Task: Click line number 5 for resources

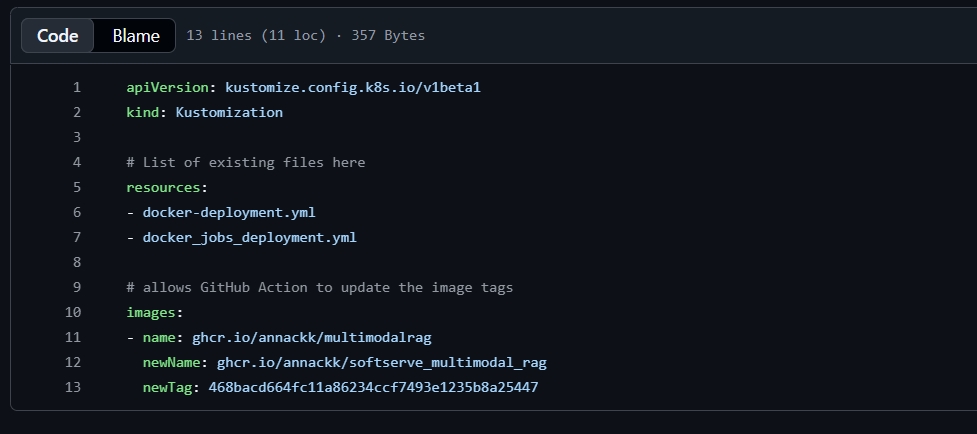Action: (76, 187)
